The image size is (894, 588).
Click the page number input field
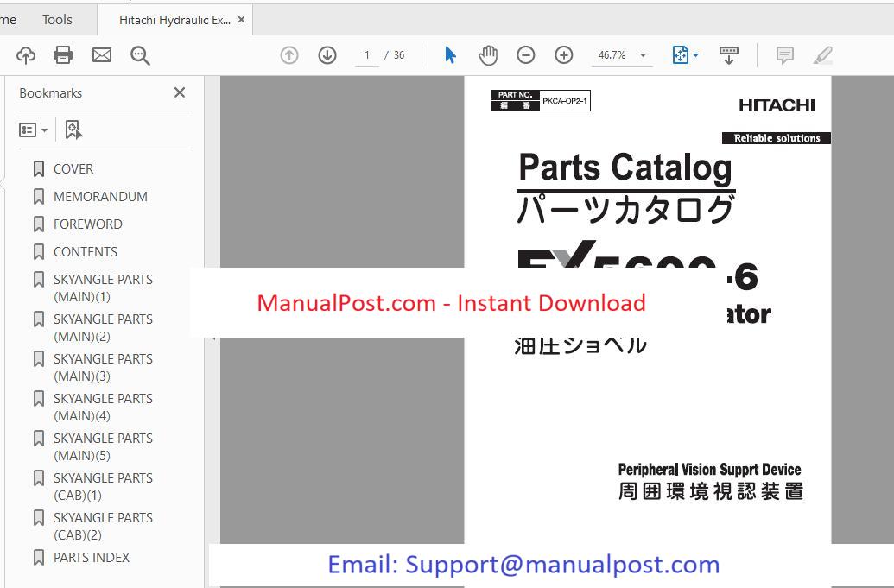[367, 55]
